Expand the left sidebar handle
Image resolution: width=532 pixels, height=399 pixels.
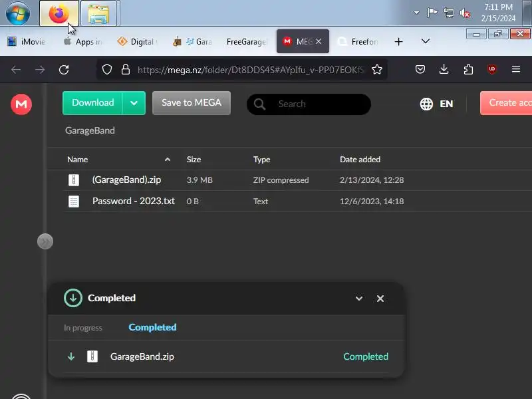pos(45,241)
